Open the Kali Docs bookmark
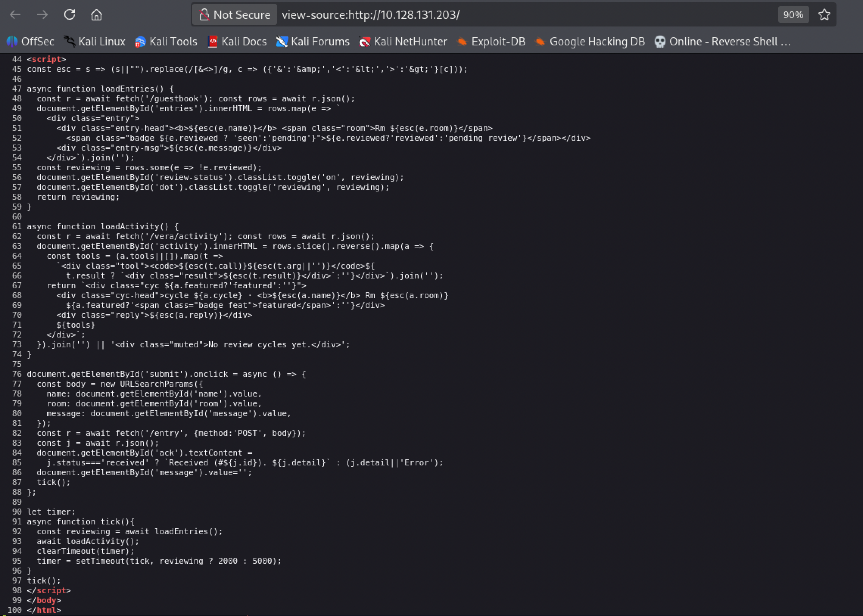 (237, 41)
